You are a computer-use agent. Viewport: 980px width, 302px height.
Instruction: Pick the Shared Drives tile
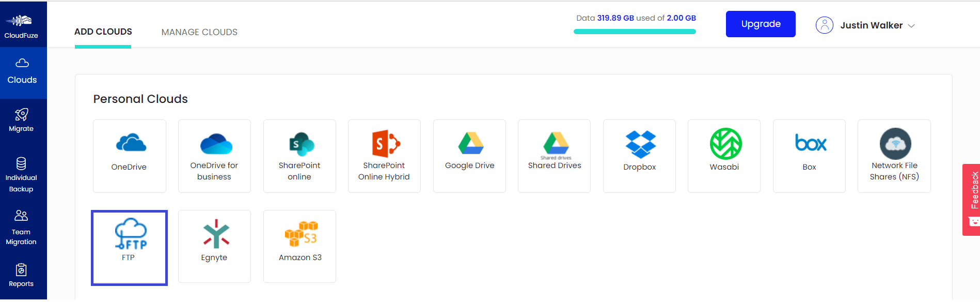pos(554,156)
